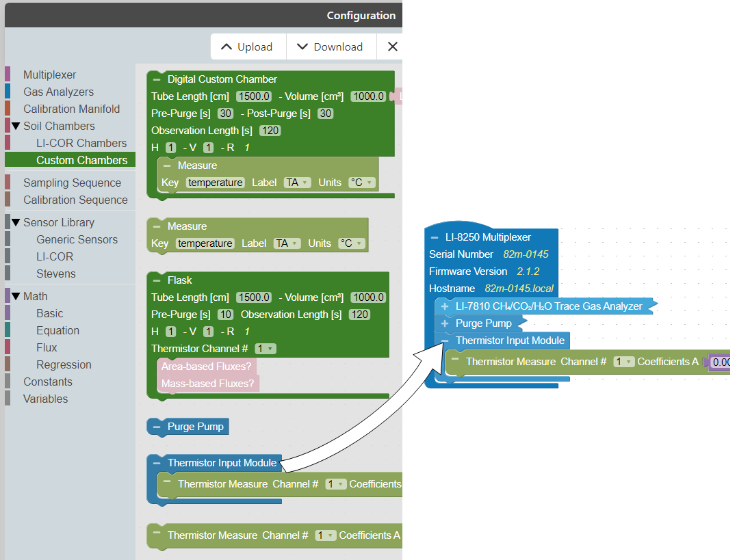Viewport: 737px width, 560px height.
Task: Collapse the Sensor Library category
Action: [x=16, y=223]
